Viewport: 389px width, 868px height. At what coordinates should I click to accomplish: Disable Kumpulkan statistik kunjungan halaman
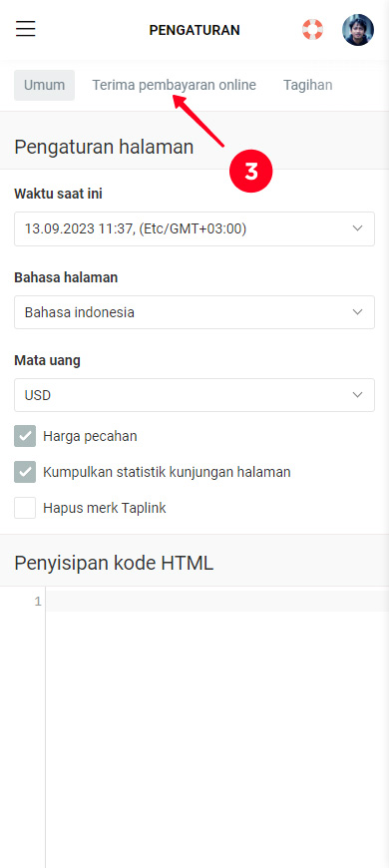(x=25, y=472)
